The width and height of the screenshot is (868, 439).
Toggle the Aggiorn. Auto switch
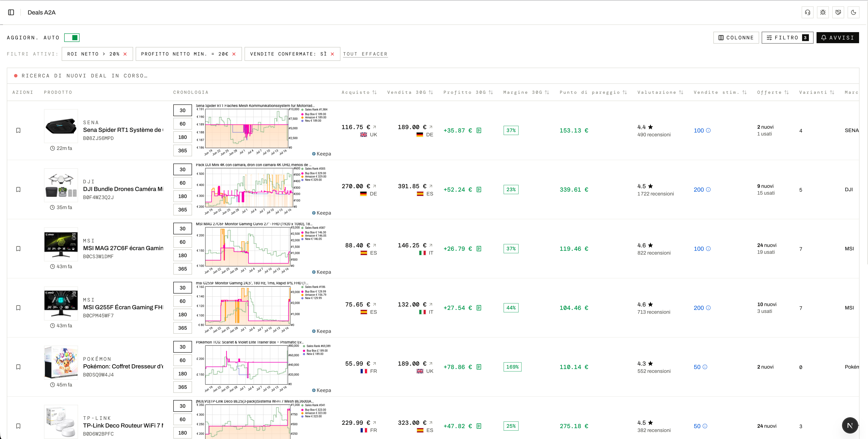[72, 38]
